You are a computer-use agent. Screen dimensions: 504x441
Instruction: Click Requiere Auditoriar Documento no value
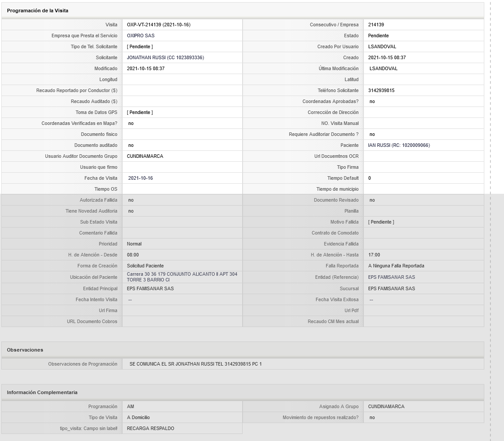[372, 134]
